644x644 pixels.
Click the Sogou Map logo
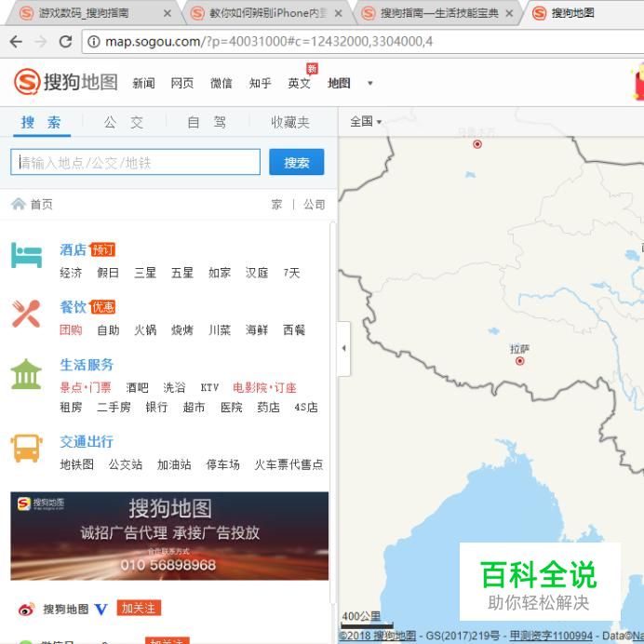pyautogui.click(x=66, y=82)
